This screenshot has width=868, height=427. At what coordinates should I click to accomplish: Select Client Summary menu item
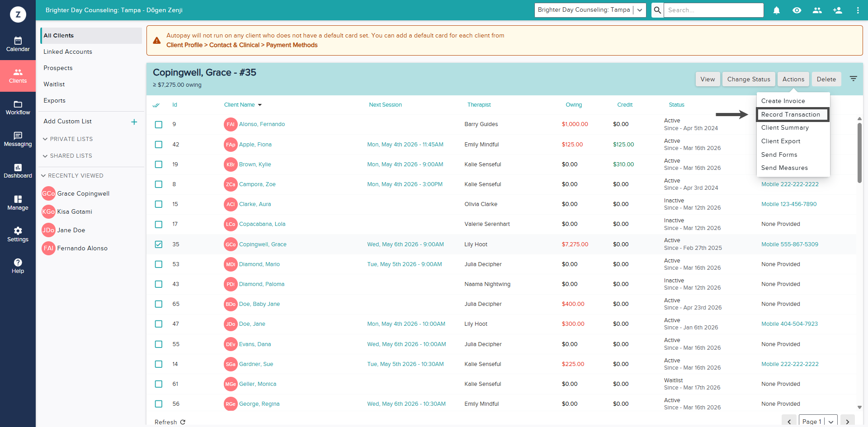(793, 127)
